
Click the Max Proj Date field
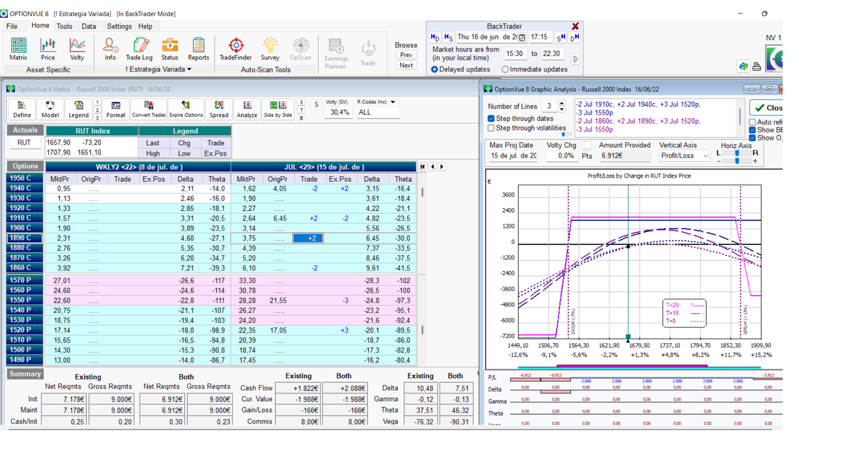point(513,156)
